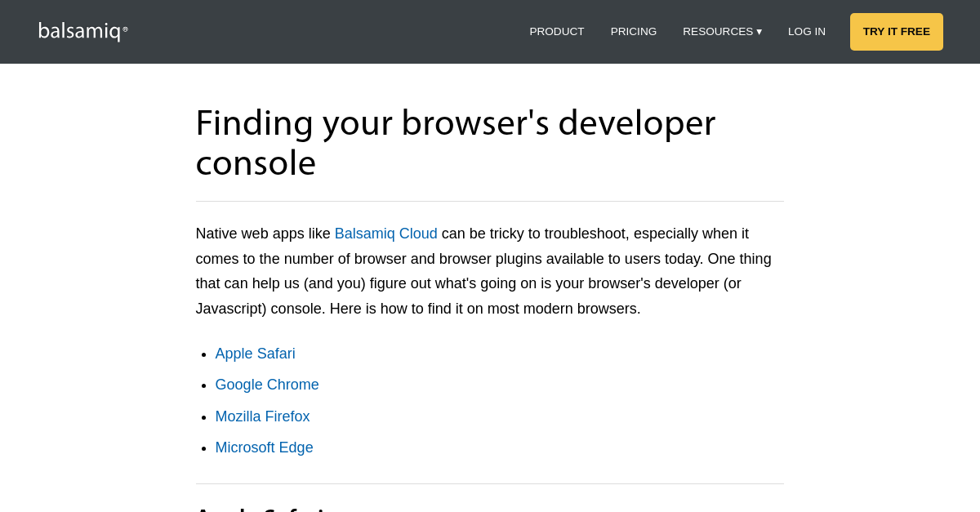Click the divider line under the title
980x512 pixels.
490,201
